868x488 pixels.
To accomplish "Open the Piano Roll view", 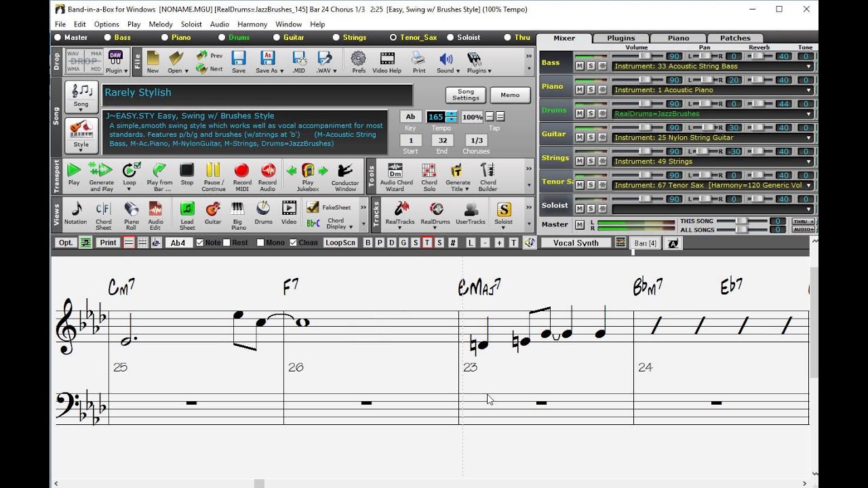I will (132, 215).
